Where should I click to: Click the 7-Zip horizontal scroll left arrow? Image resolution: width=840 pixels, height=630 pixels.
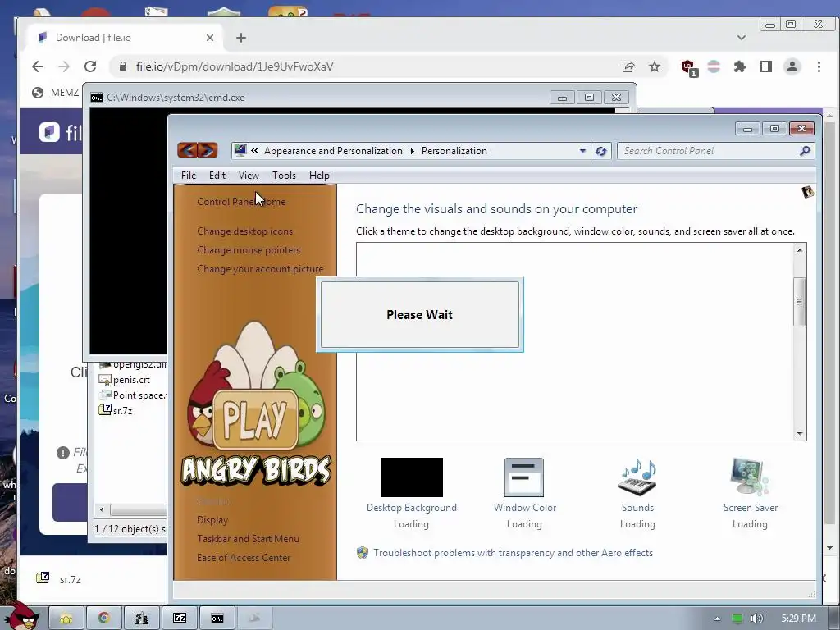click(x=102, y=509)
